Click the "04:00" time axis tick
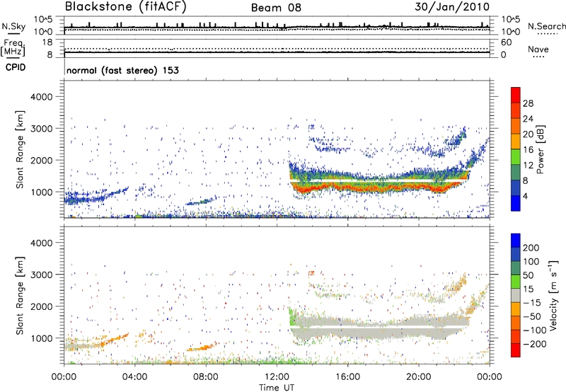Viewport: 566px width, 392px height. pyautogui.click(x=134, y=377)
